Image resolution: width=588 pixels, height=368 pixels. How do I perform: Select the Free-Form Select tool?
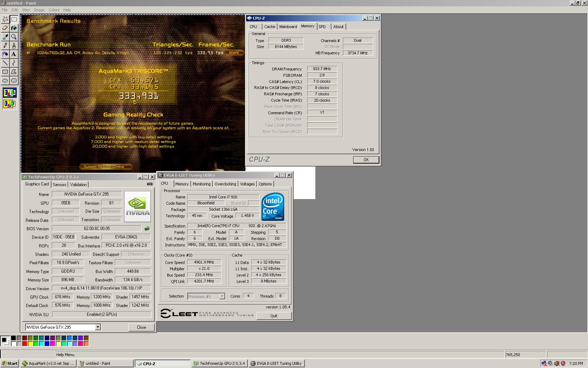[5, 19]
